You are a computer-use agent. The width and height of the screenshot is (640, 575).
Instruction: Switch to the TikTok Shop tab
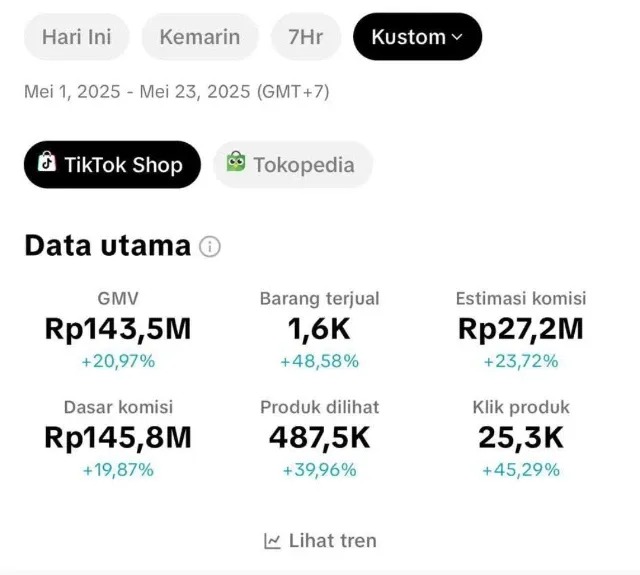(112, 165)
